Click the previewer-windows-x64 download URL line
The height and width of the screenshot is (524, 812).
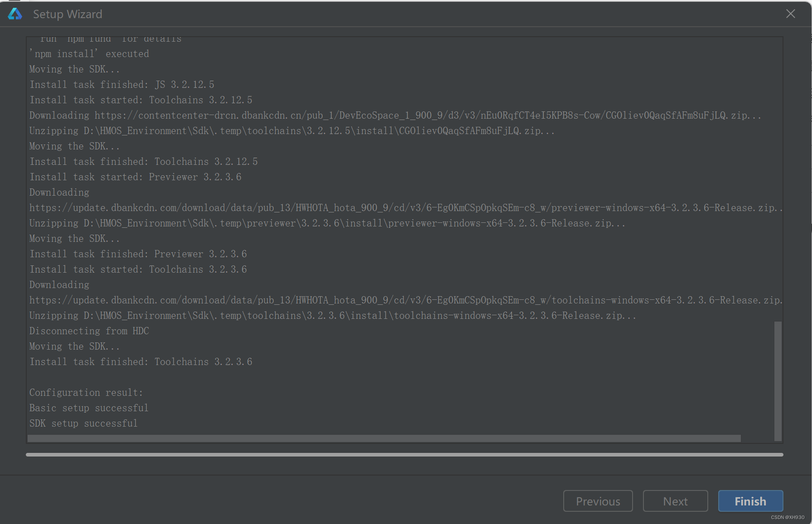pyautogui.click(x=406, y=208)
